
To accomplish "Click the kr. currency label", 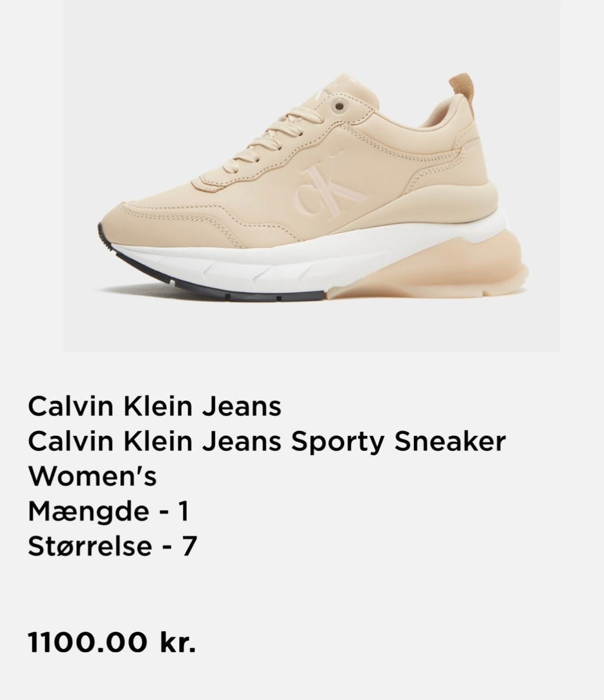I will [178, 642].
